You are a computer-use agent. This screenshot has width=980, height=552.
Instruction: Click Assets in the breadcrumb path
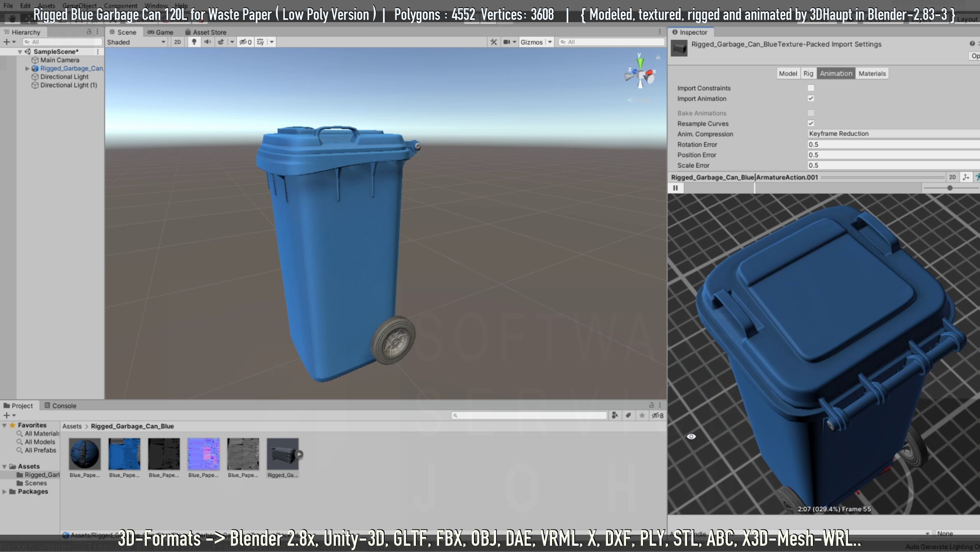(72, 426)
